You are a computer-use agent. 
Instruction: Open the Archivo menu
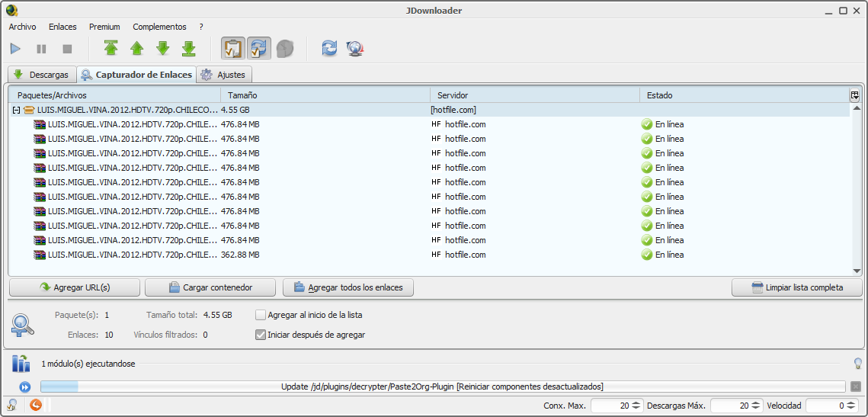pos(22,27)
